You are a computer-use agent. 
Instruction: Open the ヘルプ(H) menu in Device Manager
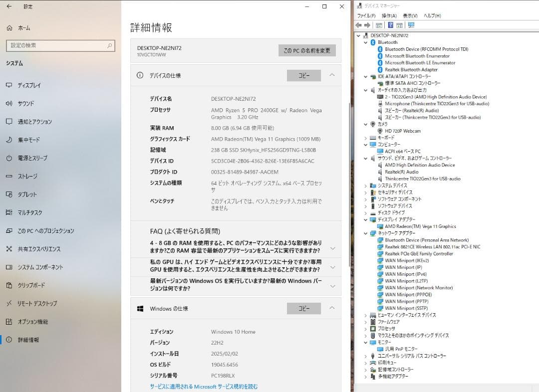tap(432, 16)
